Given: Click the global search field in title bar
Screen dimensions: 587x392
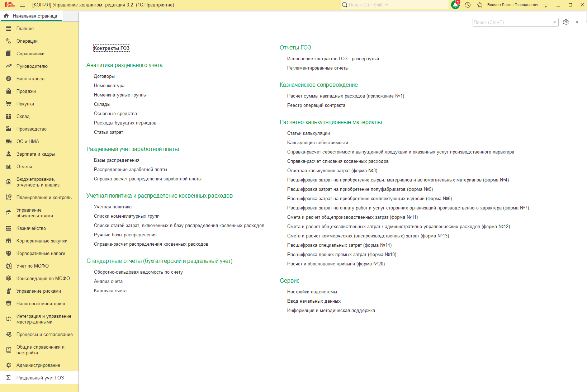Looking at the screenshot, I should pos(394,5).
